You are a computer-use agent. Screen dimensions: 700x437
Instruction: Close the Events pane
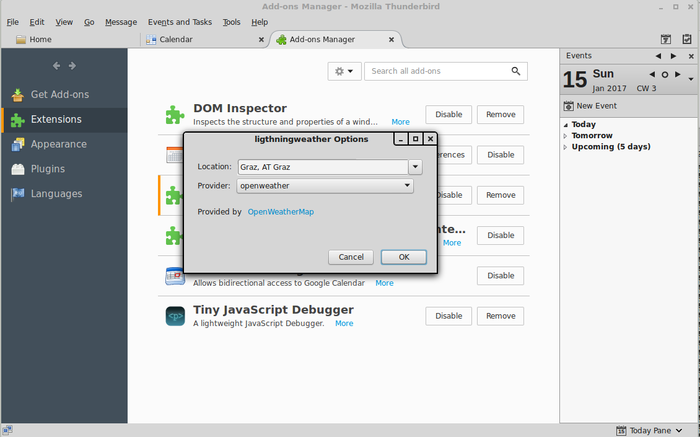coord(691,56)
